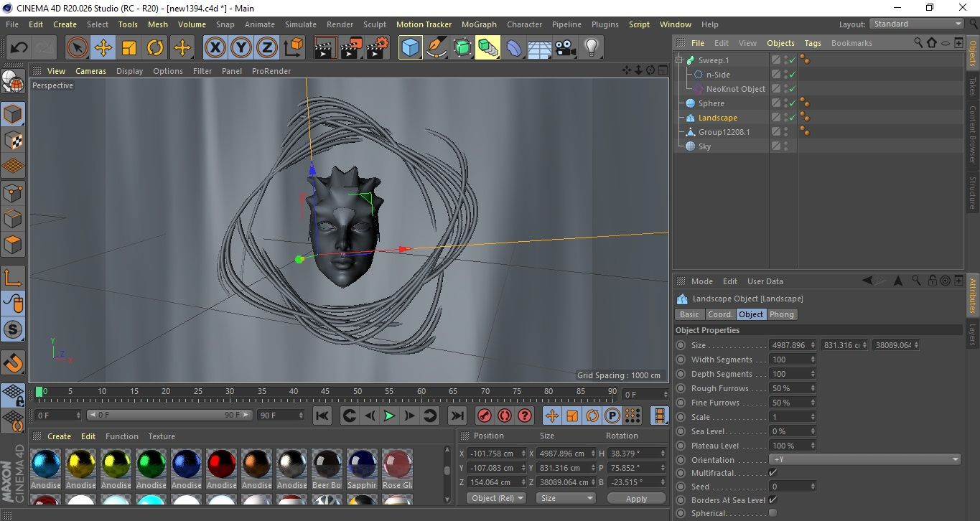Toggle Y axis lock
Viewport: 980px width, 521px height.
241,48
